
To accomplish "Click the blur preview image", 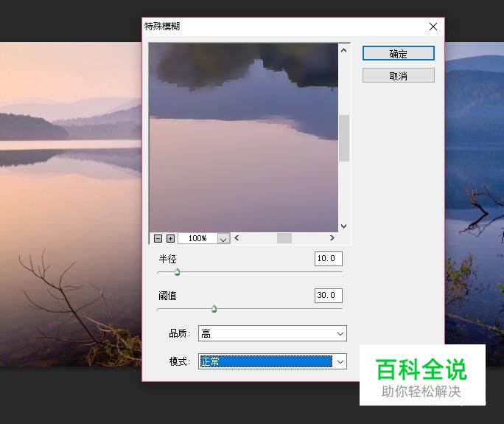I will pyautogui.click(x=244, y=137).
